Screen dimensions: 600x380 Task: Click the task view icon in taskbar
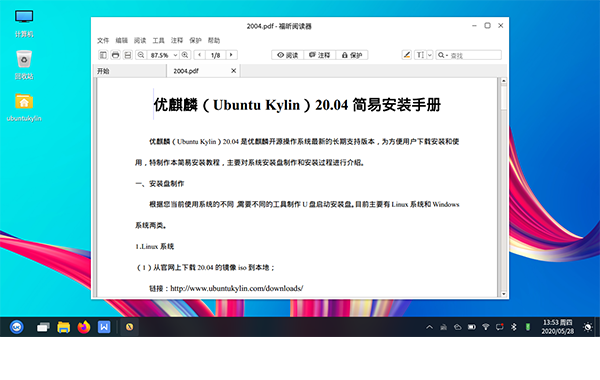pos(43,327)
